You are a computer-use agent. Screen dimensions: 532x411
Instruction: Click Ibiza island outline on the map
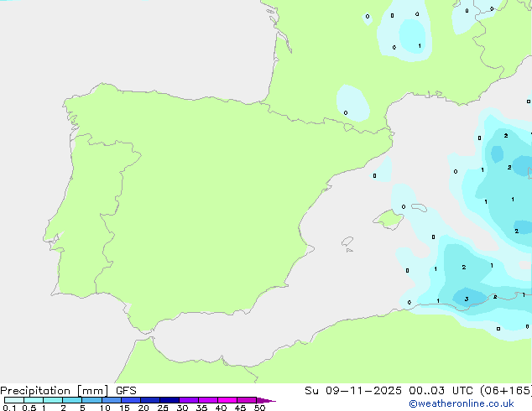coord(347,242)
